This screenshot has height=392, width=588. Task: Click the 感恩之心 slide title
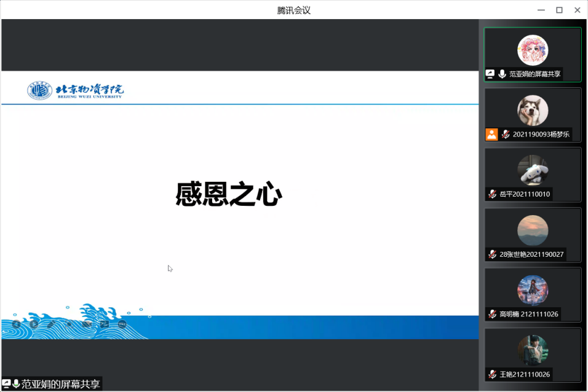(x=229, y=195)
